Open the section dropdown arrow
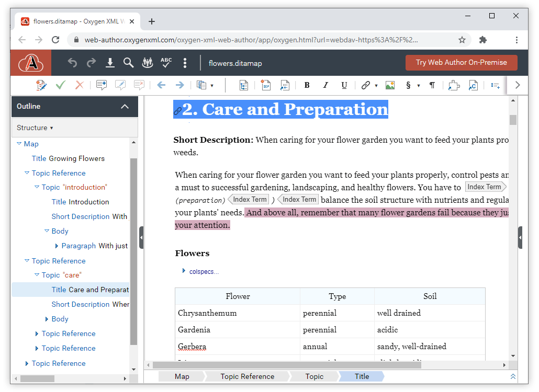The width and height of the screenshot is (539, 392). click(x=419, y=86)
